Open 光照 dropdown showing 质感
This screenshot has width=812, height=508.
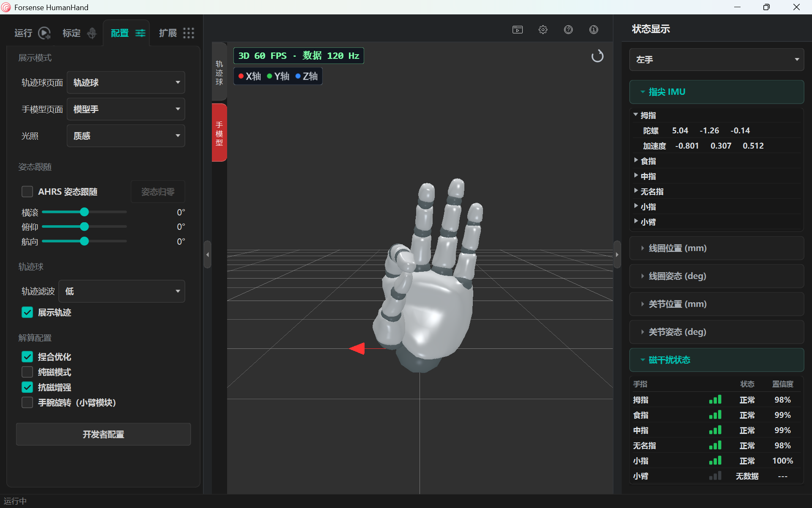(x=126, y=136)
